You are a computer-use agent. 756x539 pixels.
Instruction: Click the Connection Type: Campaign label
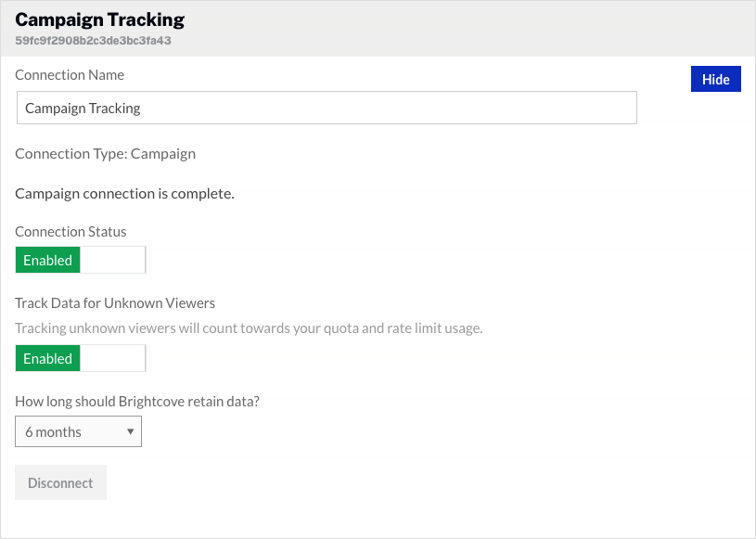pos(105,153)
